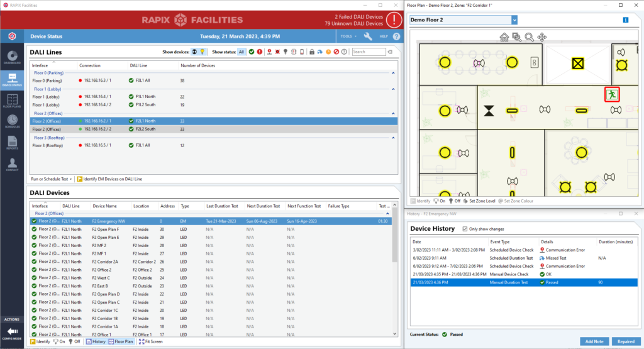The image size is (644, 349).
Task: Open Schedules in the sidebar
Action: click(x=12, y=121)
